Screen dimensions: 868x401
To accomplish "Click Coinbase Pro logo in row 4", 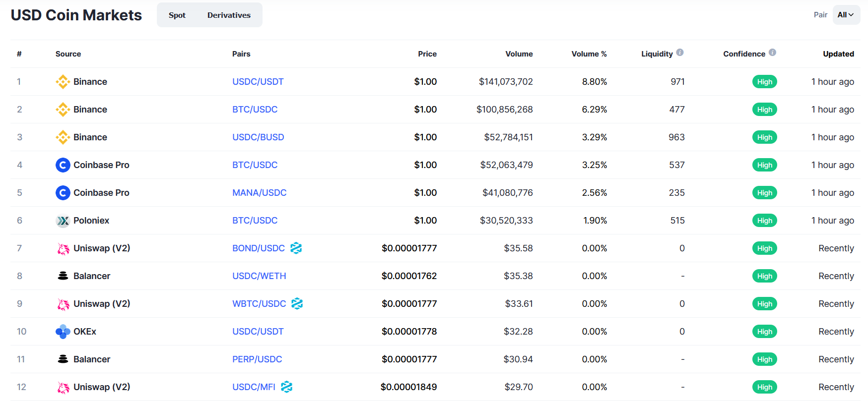I will coord(63,165).
